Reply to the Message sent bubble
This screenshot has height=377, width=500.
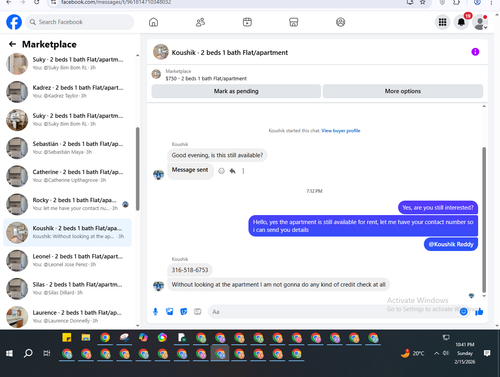[232, 171]
